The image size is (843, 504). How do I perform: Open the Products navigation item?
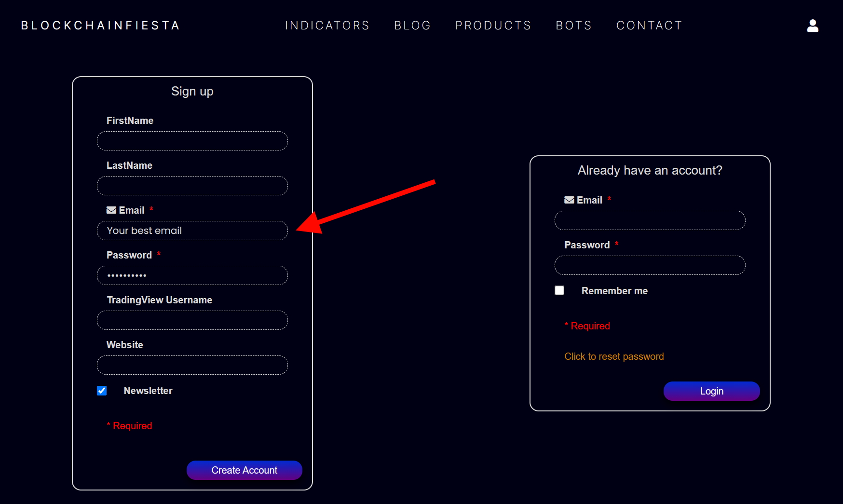(x=493, y=26)
